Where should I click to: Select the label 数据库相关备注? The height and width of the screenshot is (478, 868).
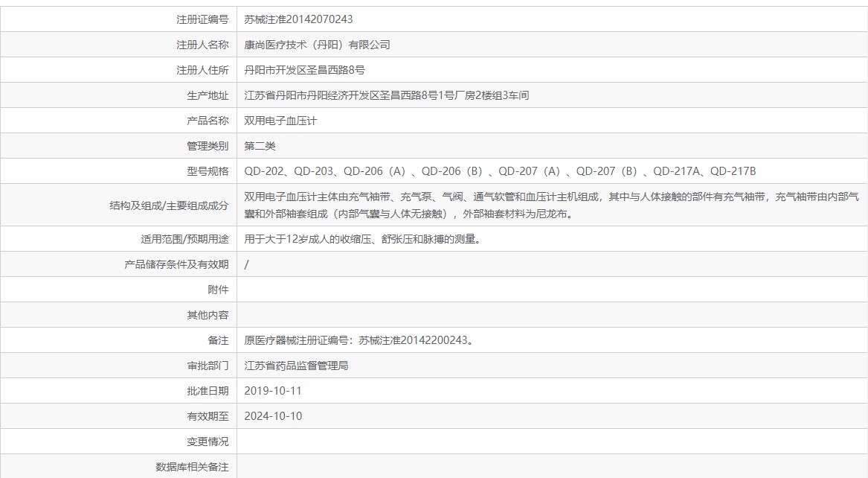tap(192, 468)
